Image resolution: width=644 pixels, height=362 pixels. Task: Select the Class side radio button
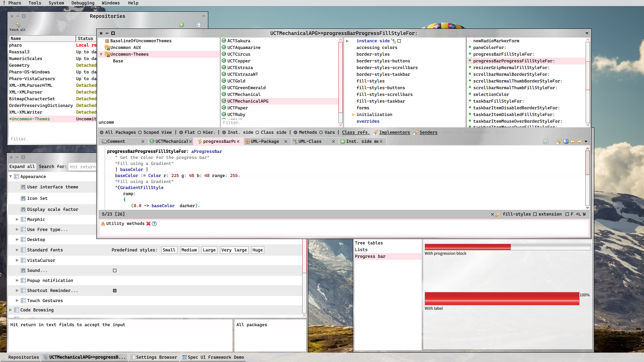[257, 132]
